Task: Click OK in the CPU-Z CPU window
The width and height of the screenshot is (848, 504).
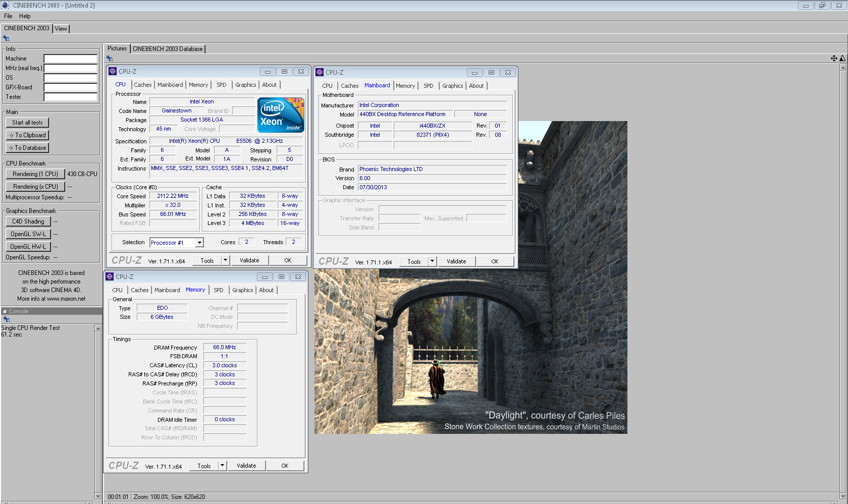Action: click(x=288, y=260)
